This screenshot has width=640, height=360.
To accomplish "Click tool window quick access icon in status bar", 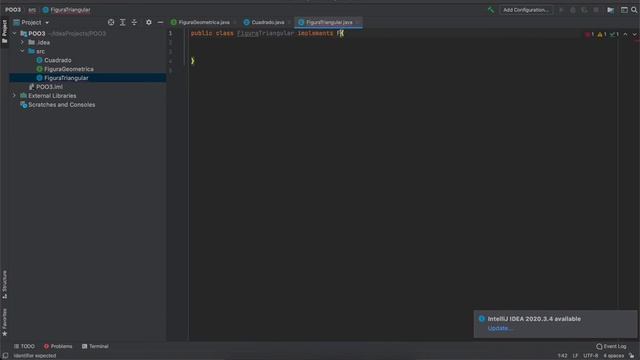I will coord(5,356).
